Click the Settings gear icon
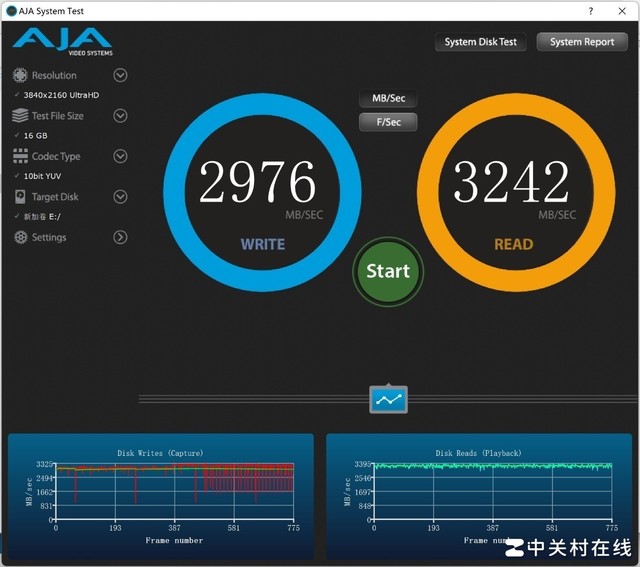The width and height of the screenshot is (640, 567). pyautogui.click(x=20, y=238)
